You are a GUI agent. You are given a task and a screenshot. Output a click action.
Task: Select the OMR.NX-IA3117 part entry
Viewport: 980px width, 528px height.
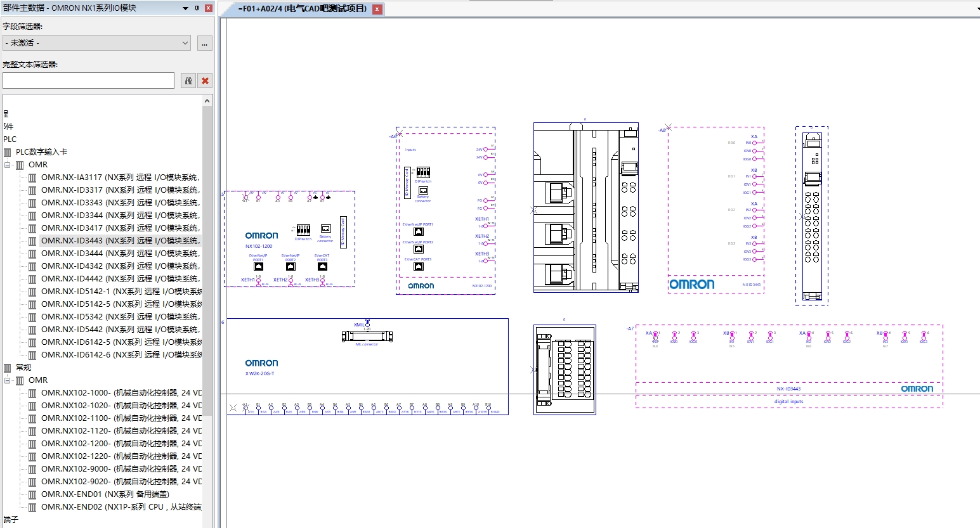point(119,177)
